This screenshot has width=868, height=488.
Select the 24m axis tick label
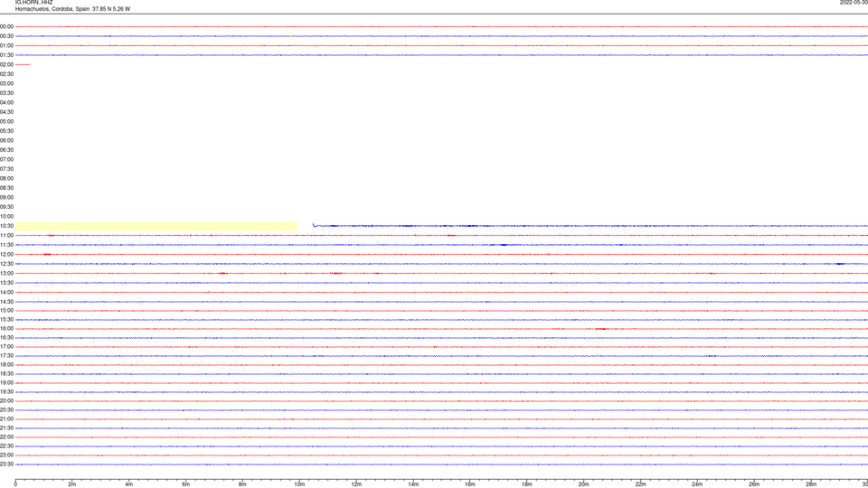[697, 484]
